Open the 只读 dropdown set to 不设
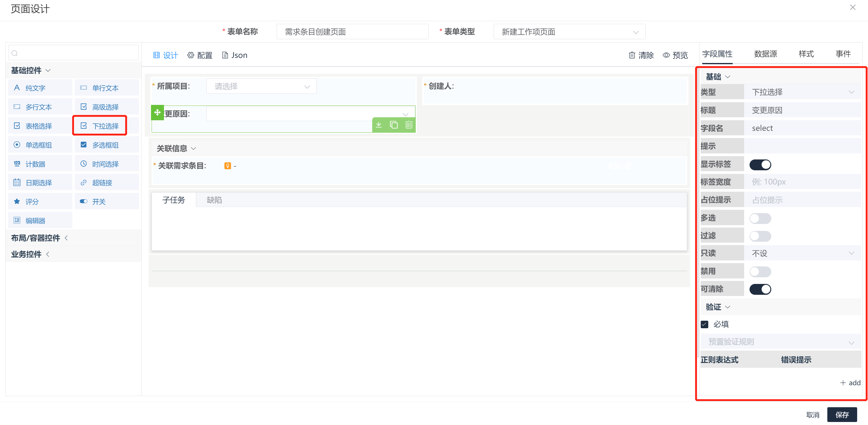868x425 pixels. (802, 253)
